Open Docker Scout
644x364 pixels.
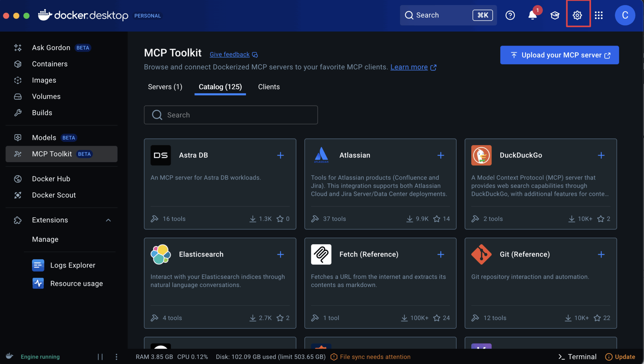[x=54, y=195]
